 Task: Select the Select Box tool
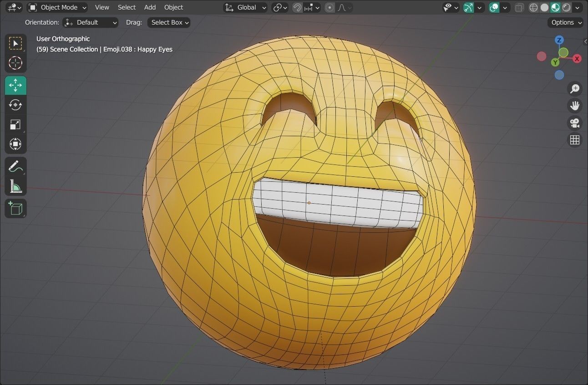pos(15,43)
